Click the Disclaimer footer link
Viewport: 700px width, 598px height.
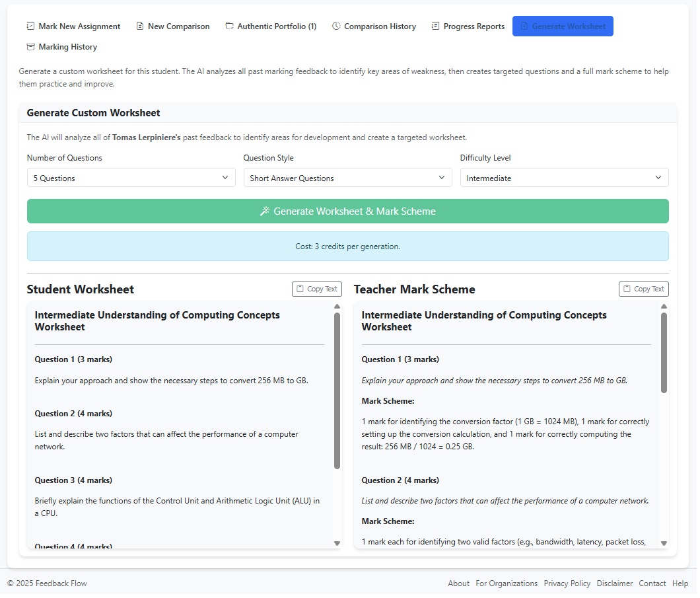tap(614, 583)
